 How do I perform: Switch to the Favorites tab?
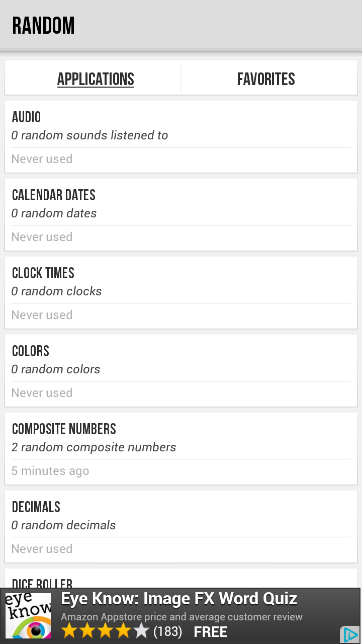(x=266, y=78)
